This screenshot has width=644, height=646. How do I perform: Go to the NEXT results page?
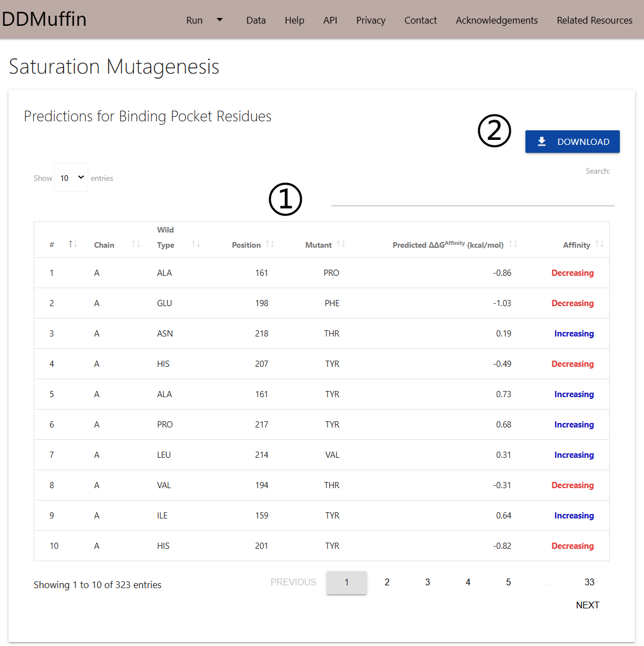point(587,605)
